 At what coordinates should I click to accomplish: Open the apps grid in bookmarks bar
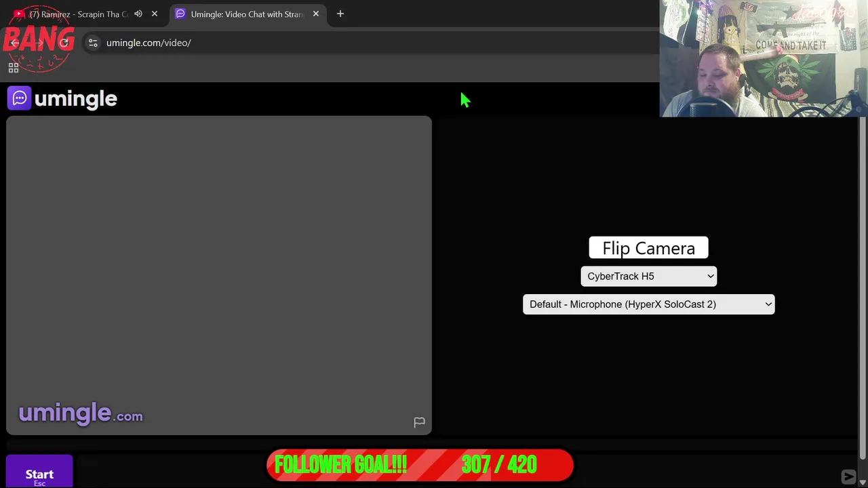point(14,68)
